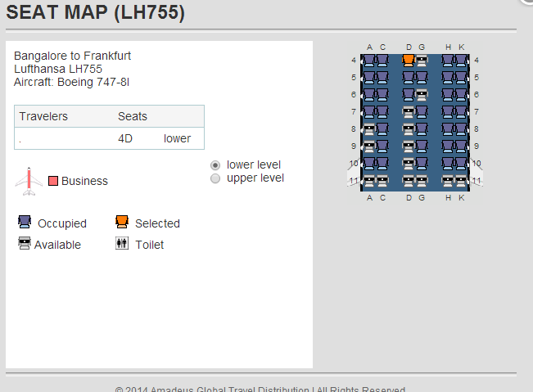Click the selected orange seat 4D

[409, 60]
